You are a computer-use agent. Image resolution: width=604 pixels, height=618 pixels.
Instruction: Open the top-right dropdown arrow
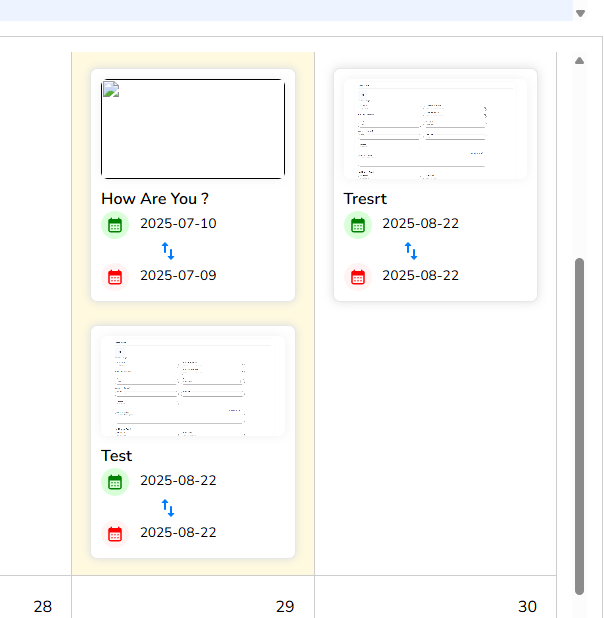(580, 13)
